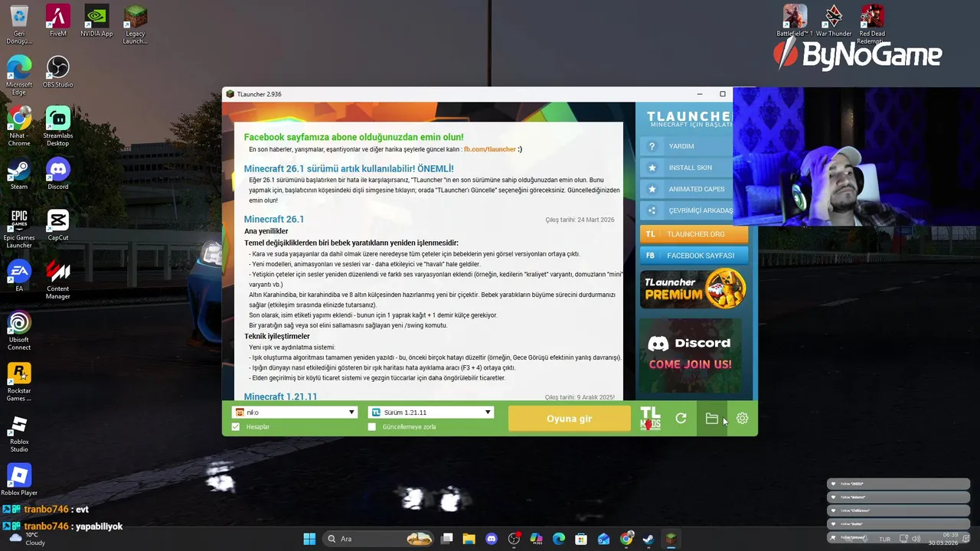Open Microsoft Store from the taskbar

coord(581,539)
